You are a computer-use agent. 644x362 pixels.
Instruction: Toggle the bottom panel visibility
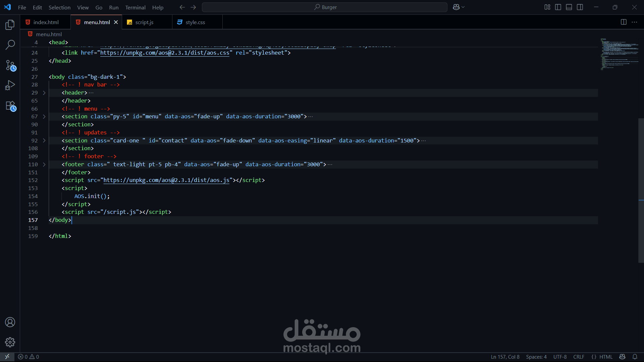(569, 7)
